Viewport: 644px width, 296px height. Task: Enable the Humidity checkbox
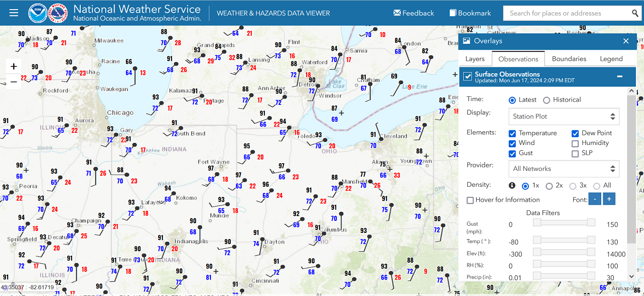pyautogui.click(x=575, y=143)
